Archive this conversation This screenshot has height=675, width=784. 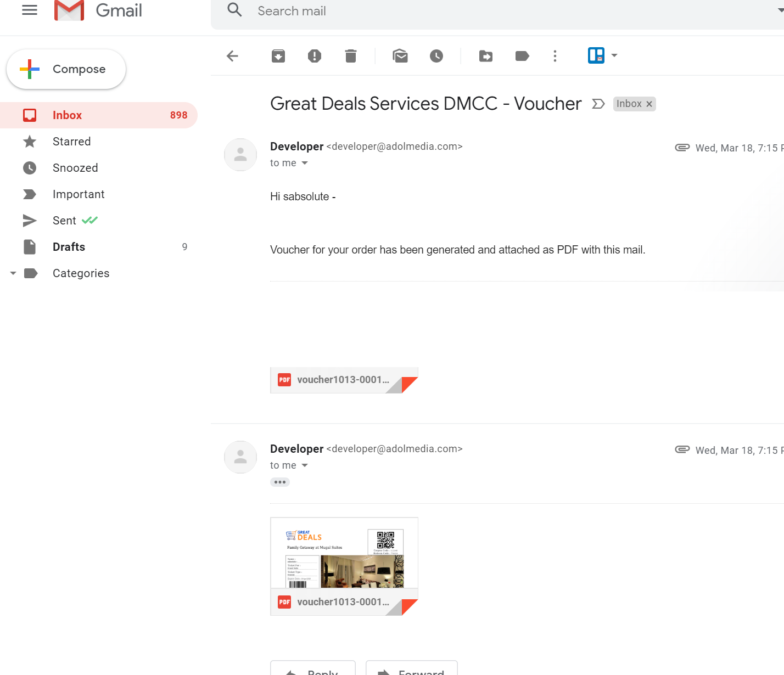coord(278,56)
